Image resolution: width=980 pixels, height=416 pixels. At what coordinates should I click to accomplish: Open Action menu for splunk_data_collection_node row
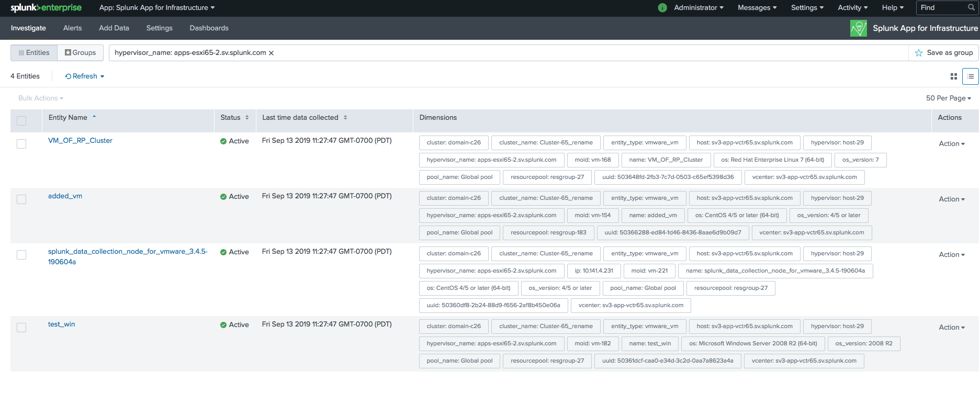pos(952,255)
